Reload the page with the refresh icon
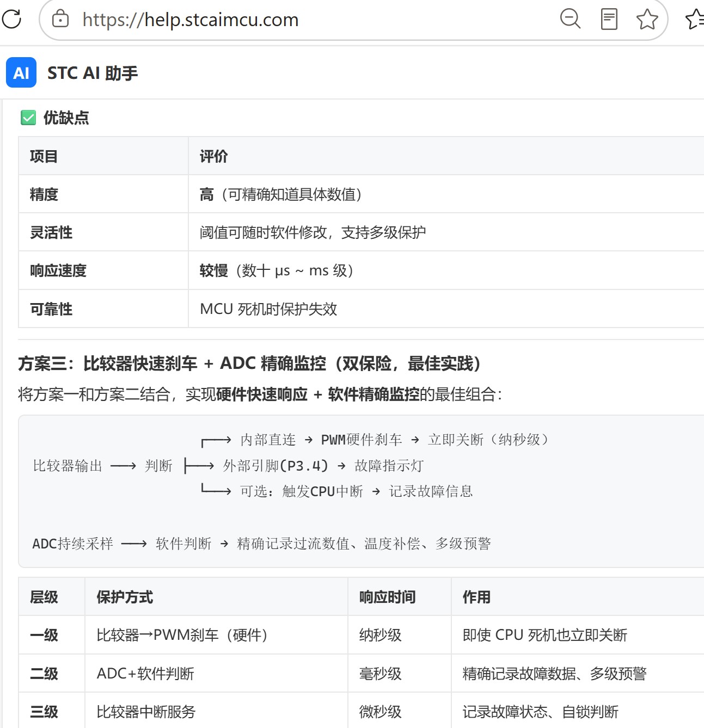The width and height of the screenshot is (704, 728). tap(11, 19)
